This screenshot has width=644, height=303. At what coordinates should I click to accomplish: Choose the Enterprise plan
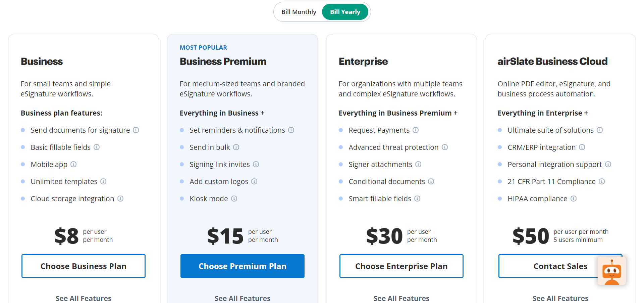pos(401,266)
